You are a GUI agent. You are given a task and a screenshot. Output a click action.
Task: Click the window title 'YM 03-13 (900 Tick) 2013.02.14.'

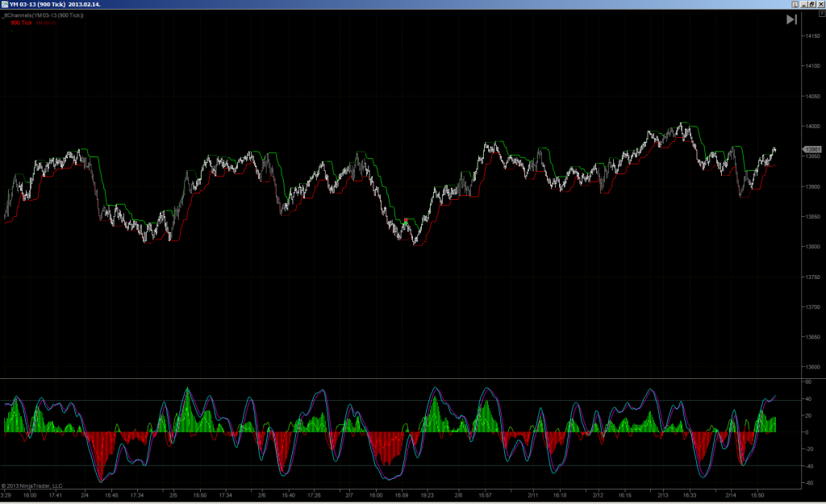(55, 4)
